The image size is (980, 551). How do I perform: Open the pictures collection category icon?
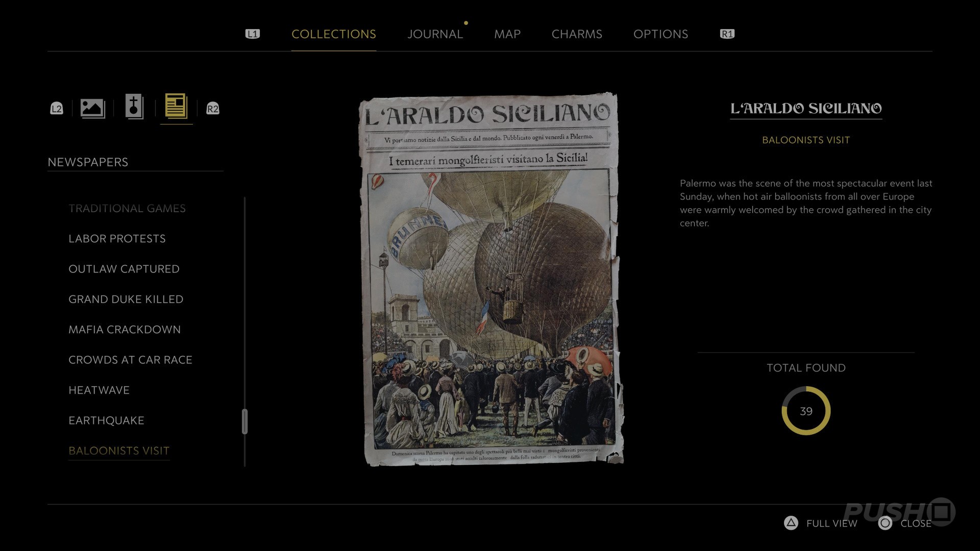[92, 108]
